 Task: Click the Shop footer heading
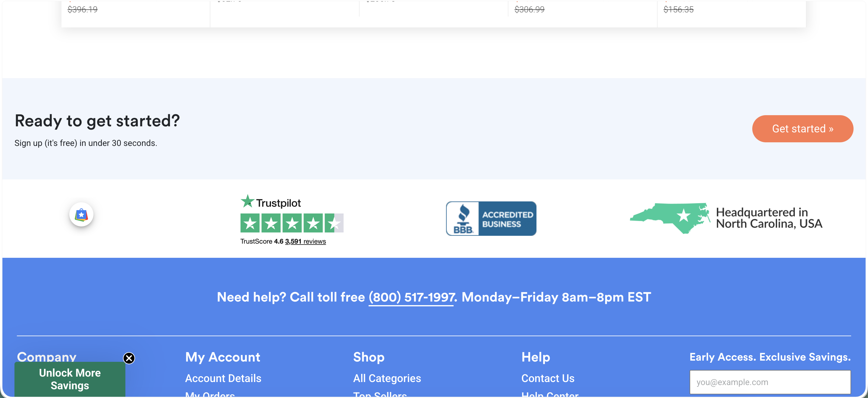click(369, 357)
